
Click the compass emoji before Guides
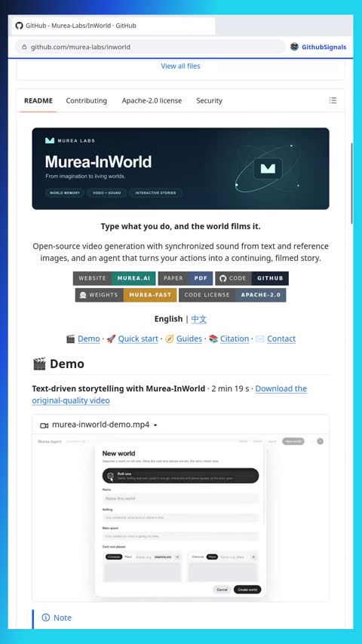tap(169, 339)
